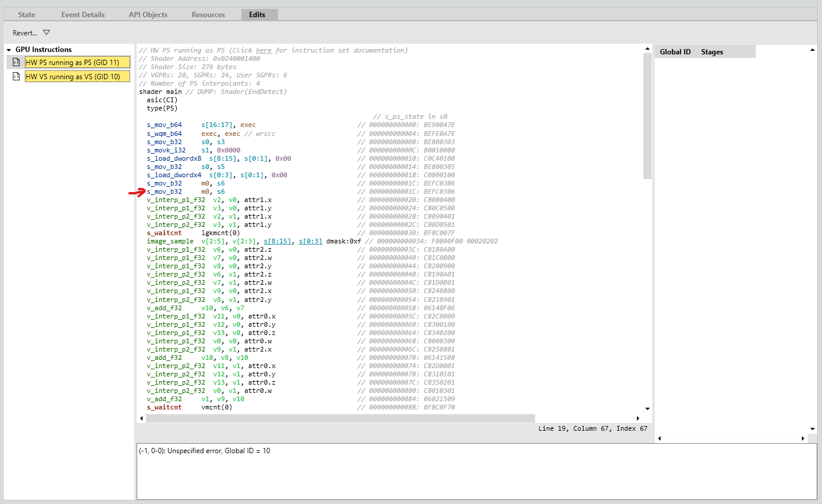Viewport: 822px width, 504px height.
Task: Open the 'here' instruction set documentation link
Action: (x=264, y=50)
